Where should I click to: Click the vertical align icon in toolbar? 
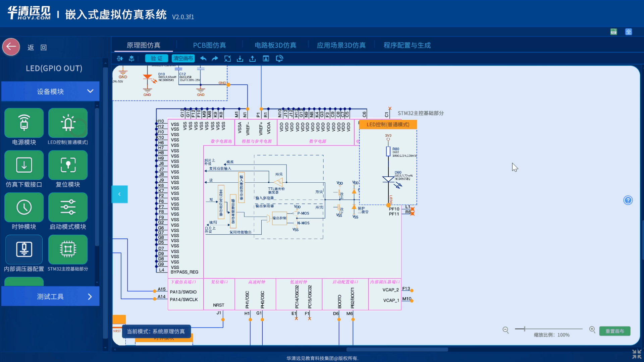point(131,59)
